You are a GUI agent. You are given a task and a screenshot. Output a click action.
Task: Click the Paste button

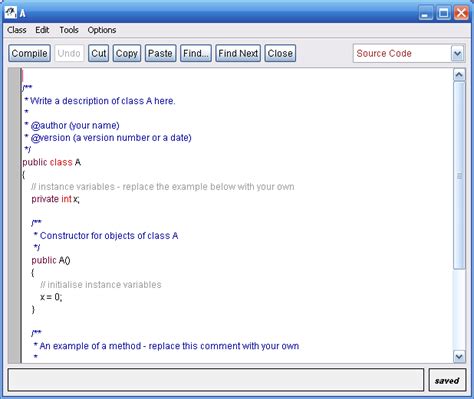tap(160, 53)
